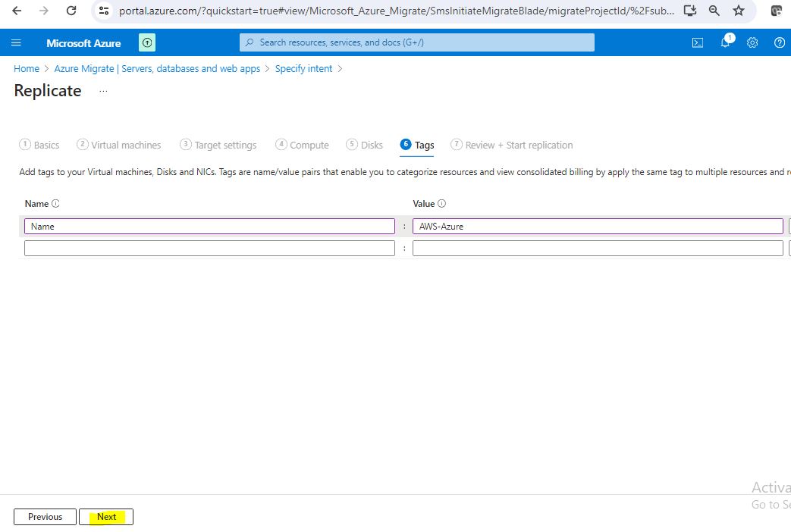Screen dimensions: 791x532
Task: Click the green Copilot upgrade icon
Action: click(x=147, y=43)
